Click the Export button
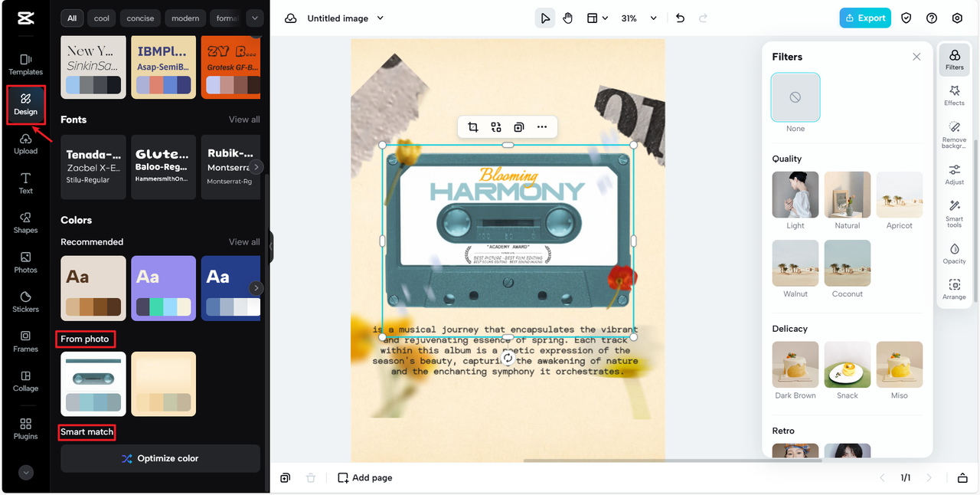The image size is (980, 495). [864, 18]
